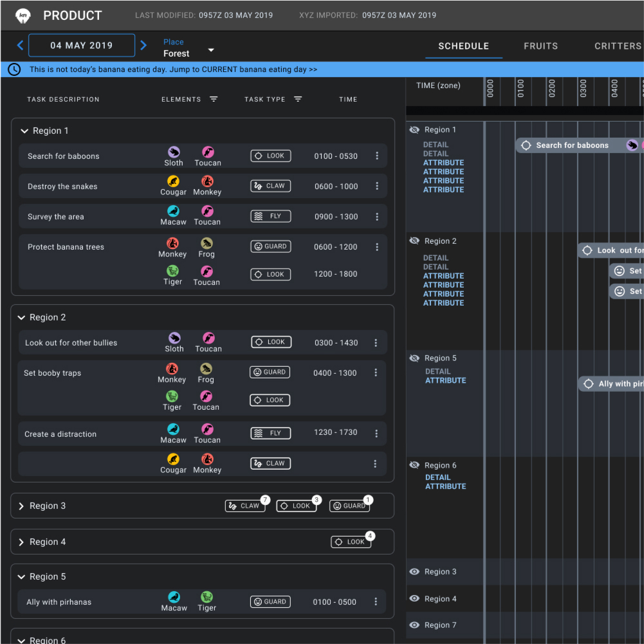Viewport: 644px width, 644px height.
Task: Click ATTRIBUTE link under timeline Region 5
Action: point(446,380)
